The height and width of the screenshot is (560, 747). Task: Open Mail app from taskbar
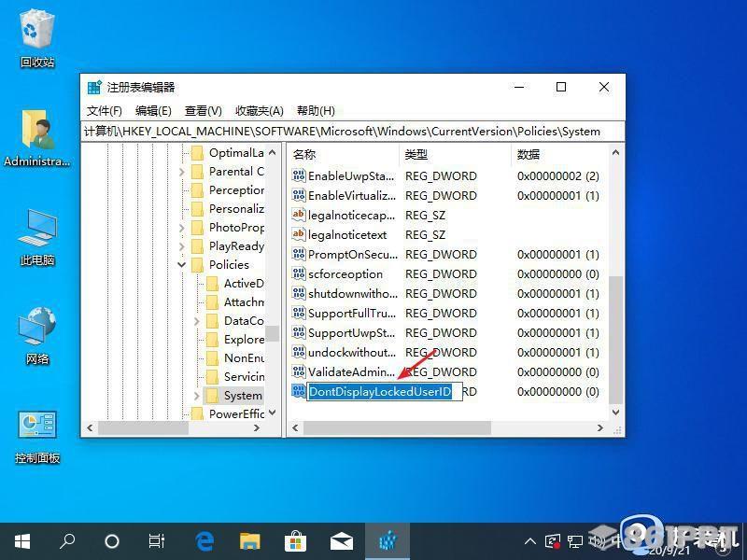click(x=341, y=541)
